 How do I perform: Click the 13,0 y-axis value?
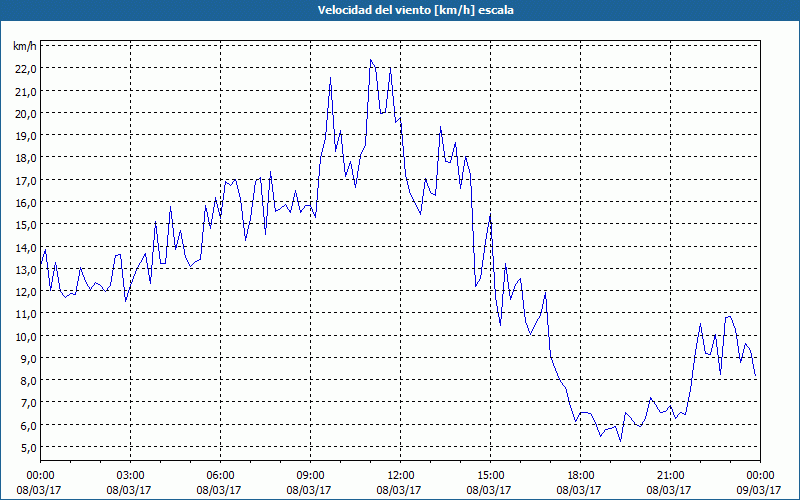pyautogui.click(x=26, y=269)
